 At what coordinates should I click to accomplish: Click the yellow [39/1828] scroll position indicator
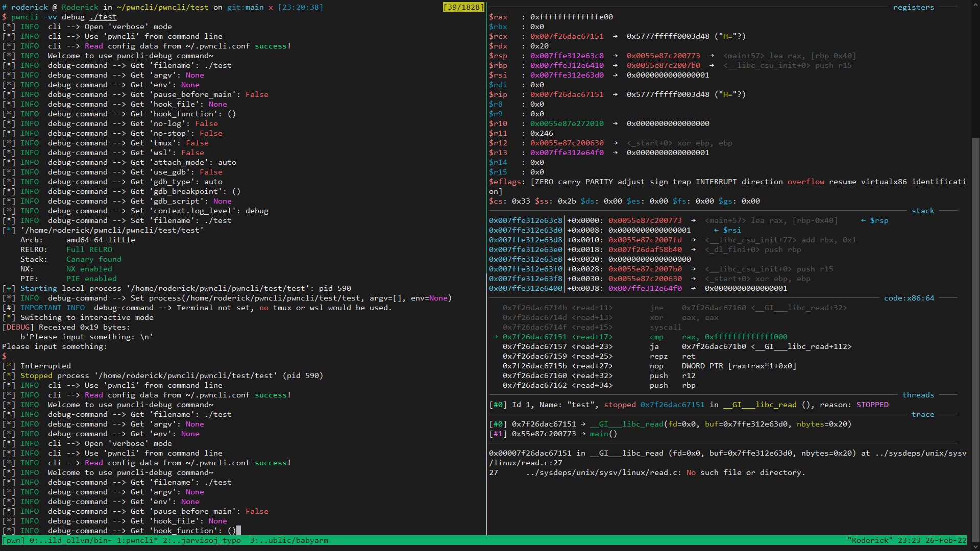(x=463, y=7)
